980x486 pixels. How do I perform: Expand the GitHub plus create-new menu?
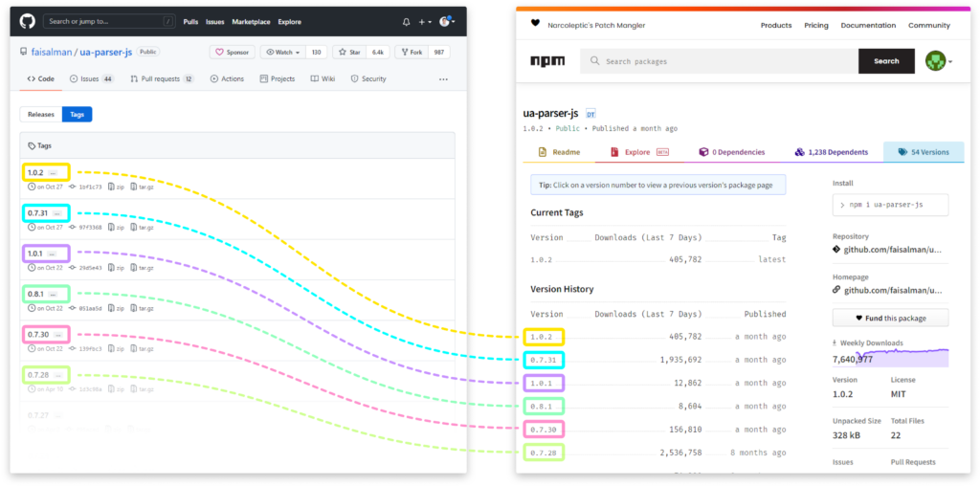[425, 22]
